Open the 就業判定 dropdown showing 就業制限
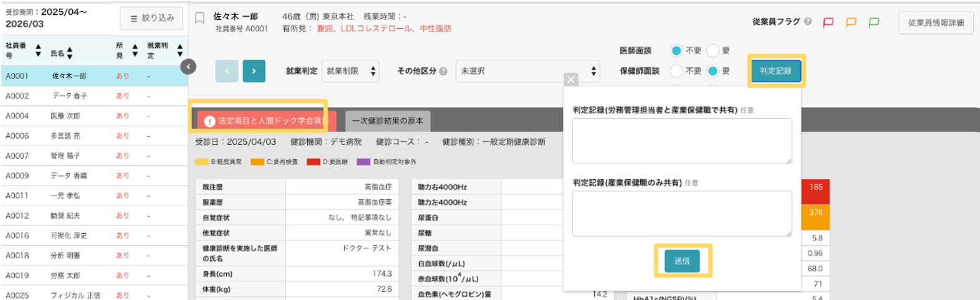The width and height of the screenshot is (980, 300). pyautogui.click(x=351, y=71)
